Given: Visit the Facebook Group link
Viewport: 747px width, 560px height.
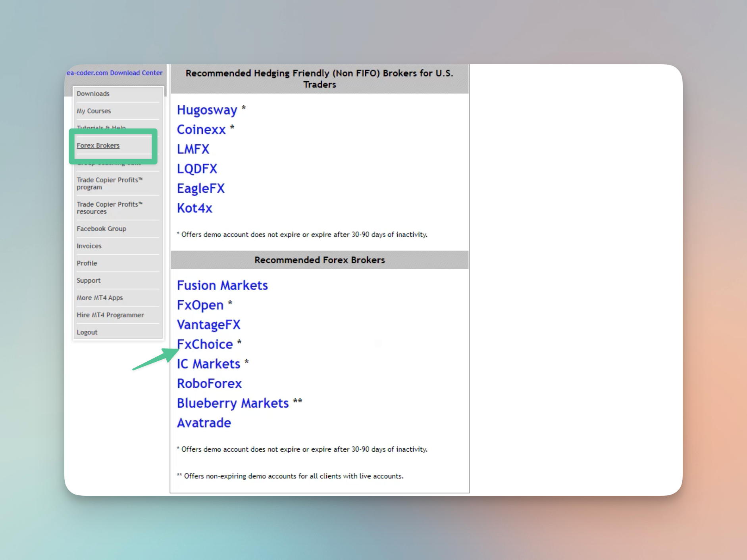Looking at the screenshot, I should (x=101, y=229).
